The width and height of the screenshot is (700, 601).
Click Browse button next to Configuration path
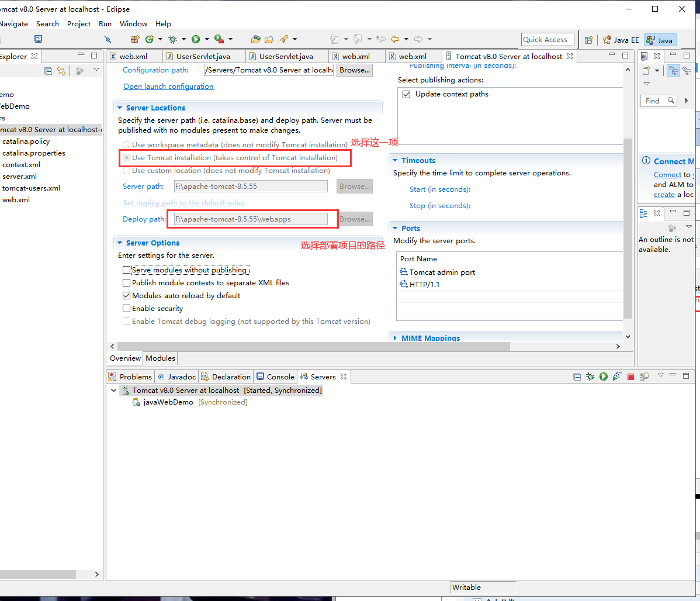click(355, 70)
